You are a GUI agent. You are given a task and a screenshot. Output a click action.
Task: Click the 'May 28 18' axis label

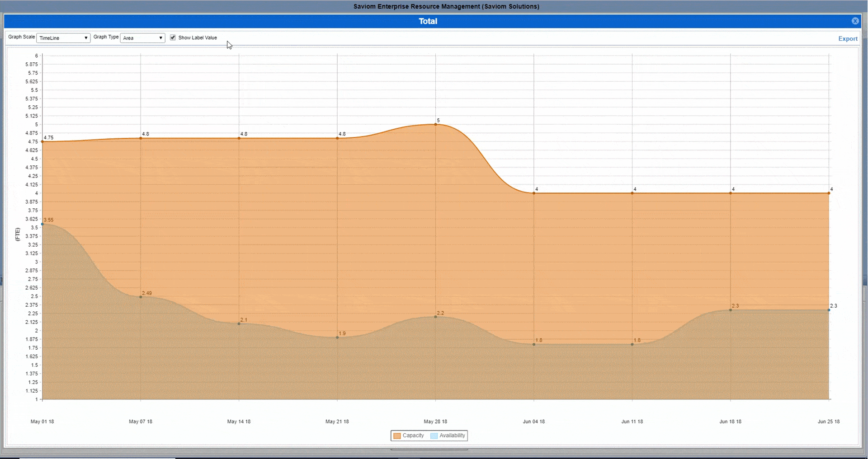pyautogui.click(x=435, y=422)
